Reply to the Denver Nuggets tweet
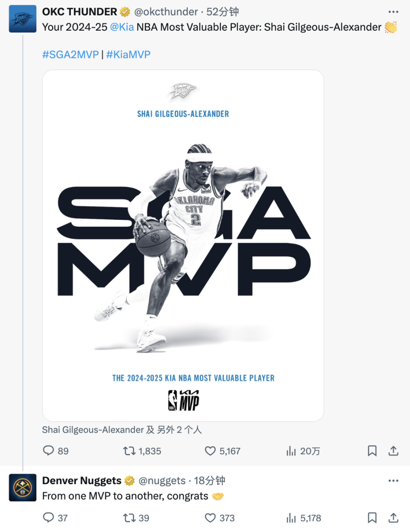410x532 pixels. [55, 518]
